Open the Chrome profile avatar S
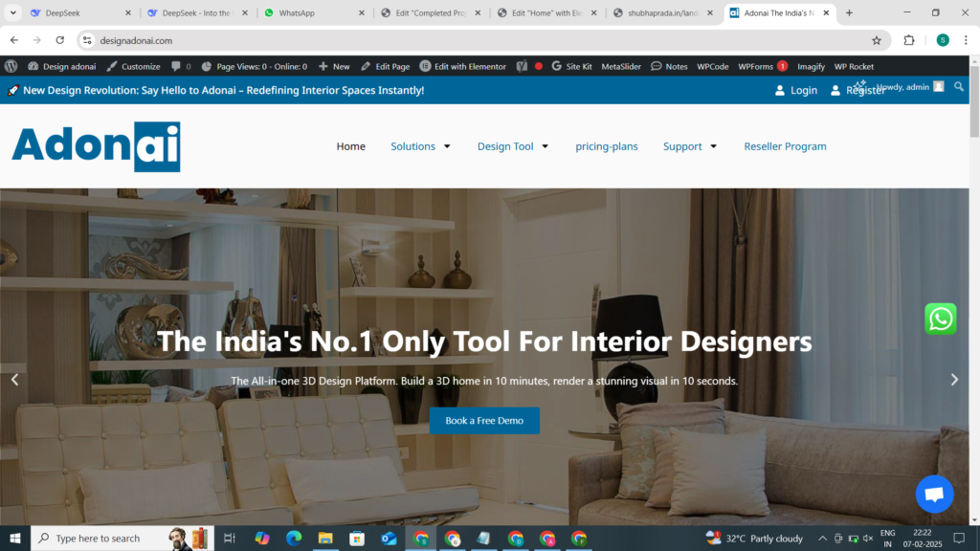Image resolution: width=980 pixels, height=551 pixels. pyautogui.click(x=943, y=40)
